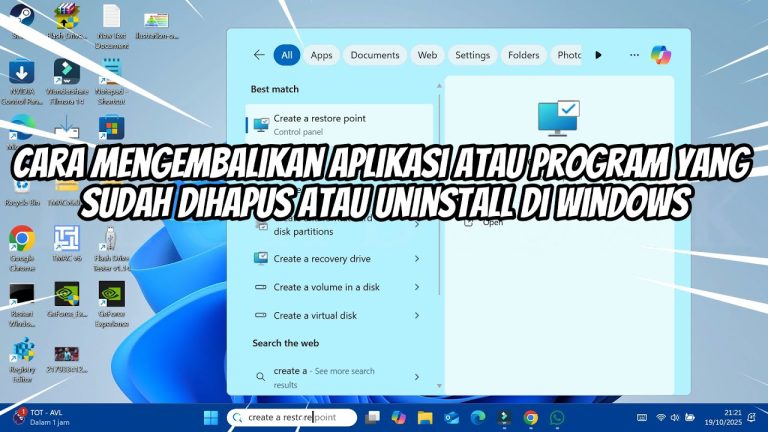Select the Microsoft Store desktop shortcut
Screen dimensions: 768x432
(112, 128)
